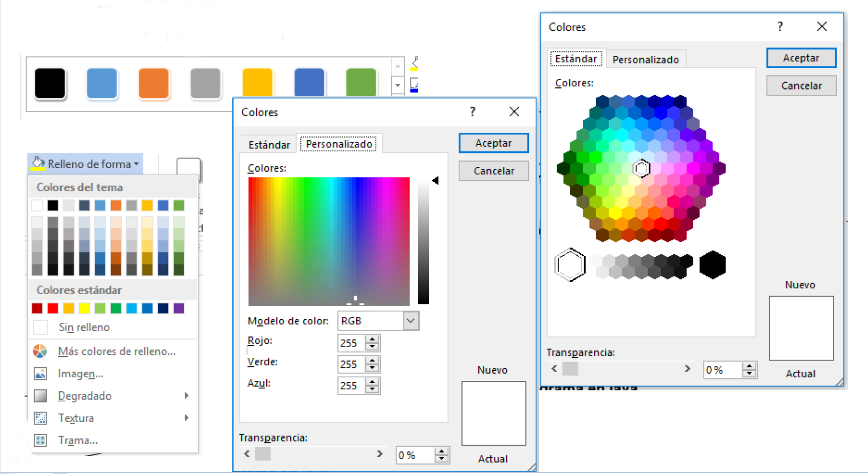The width and height of the screenshot is (868, 474).
Task: Click large white hexagon in Estándar colors
Action: (569, 265)
